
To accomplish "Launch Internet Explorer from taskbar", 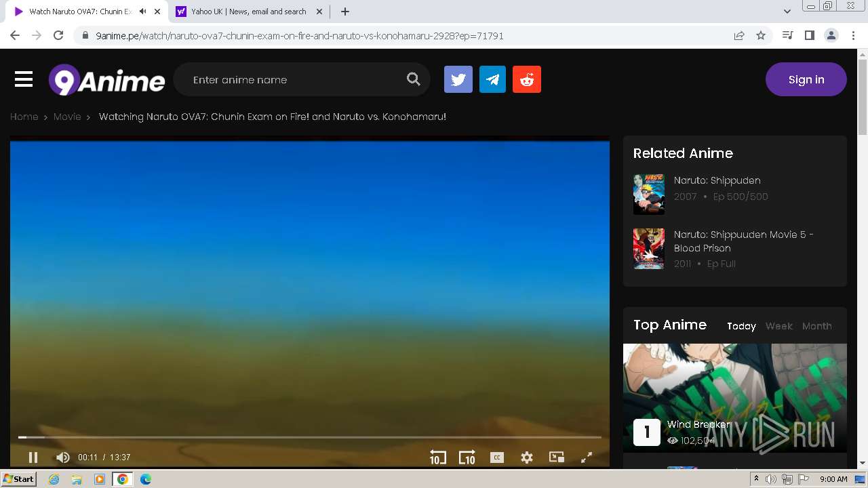I will [x=54, y=479].
